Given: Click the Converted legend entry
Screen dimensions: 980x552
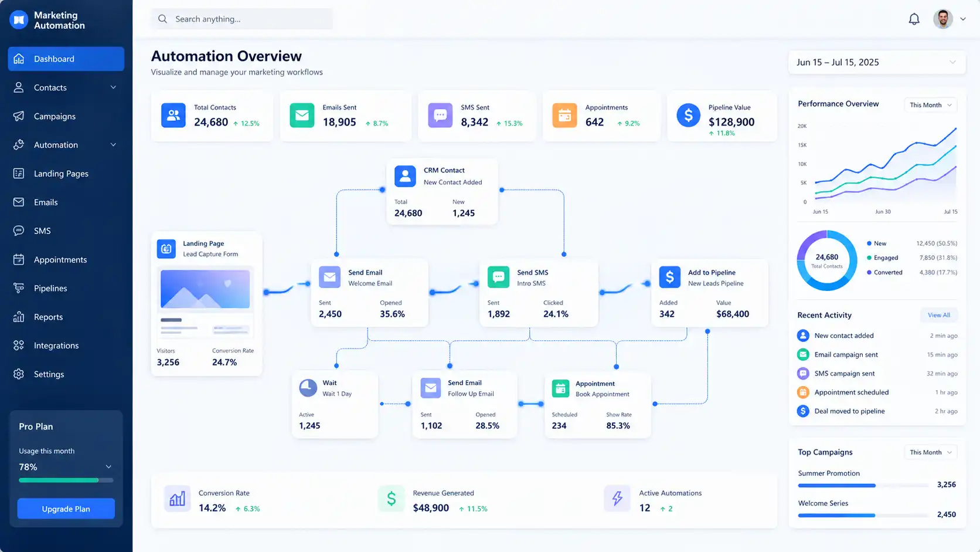Looking at the screenshot, I should pyautogui.click(x=912, y=272).
